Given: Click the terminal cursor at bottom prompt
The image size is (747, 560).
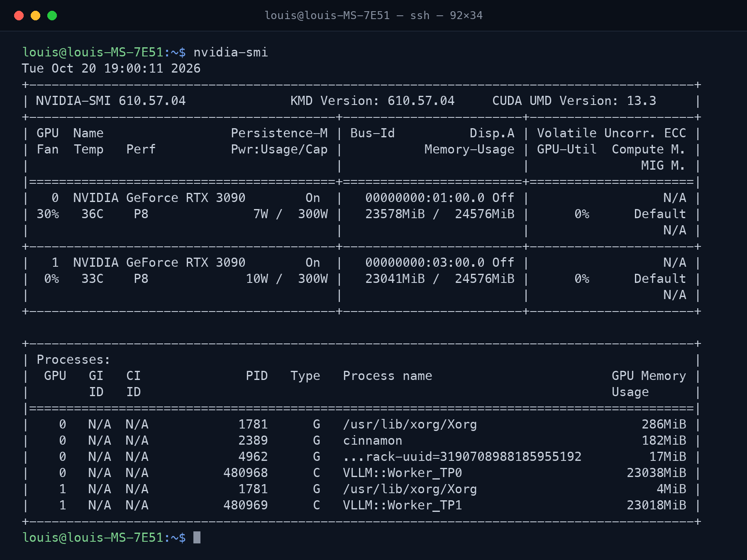Looking at the screenshot, I should pos(197,538).
